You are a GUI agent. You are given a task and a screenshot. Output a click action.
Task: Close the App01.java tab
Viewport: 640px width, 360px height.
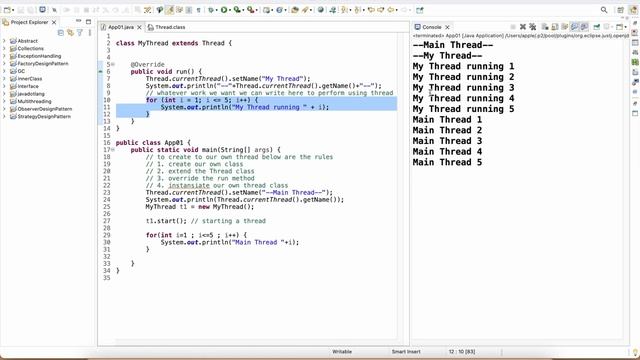pyautogui.click(x=139, y=27)
